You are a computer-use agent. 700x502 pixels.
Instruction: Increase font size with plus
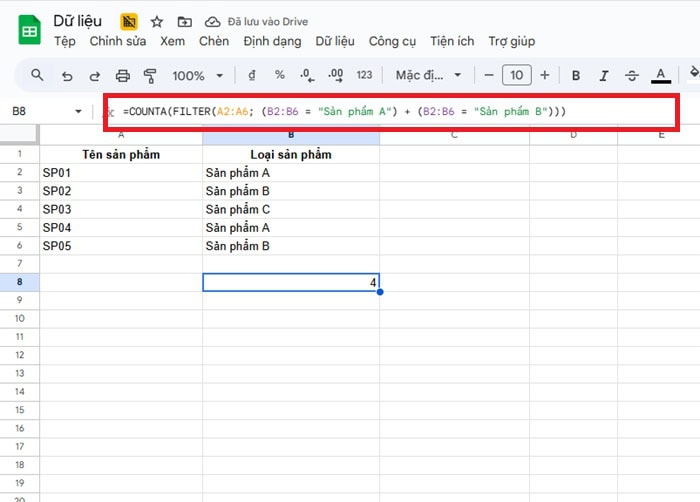[545, 75]
